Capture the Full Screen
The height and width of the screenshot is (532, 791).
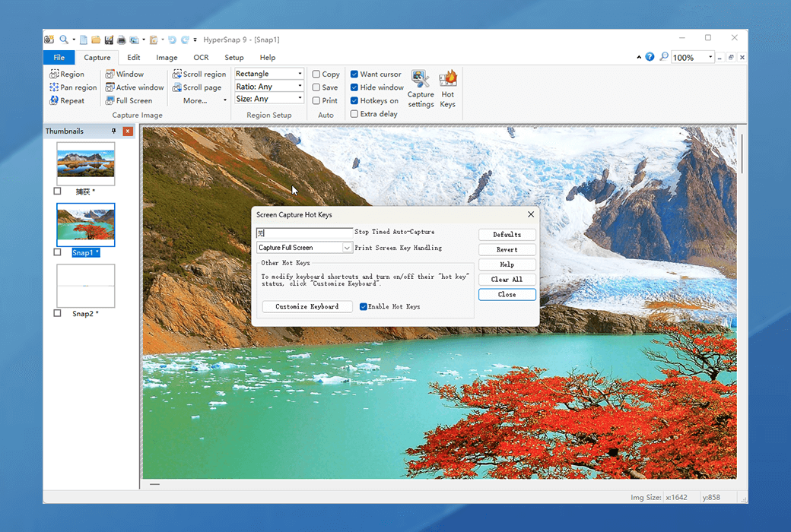[129, 100]
